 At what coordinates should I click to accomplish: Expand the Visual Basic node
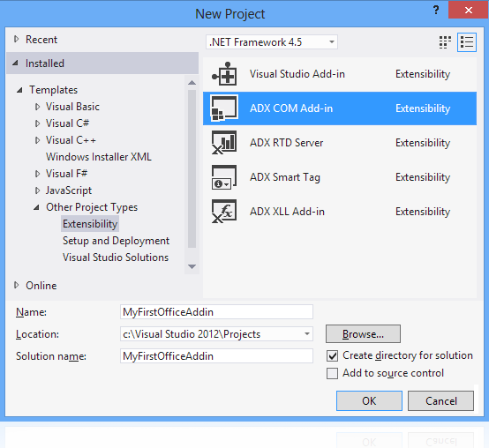point(37,107)
